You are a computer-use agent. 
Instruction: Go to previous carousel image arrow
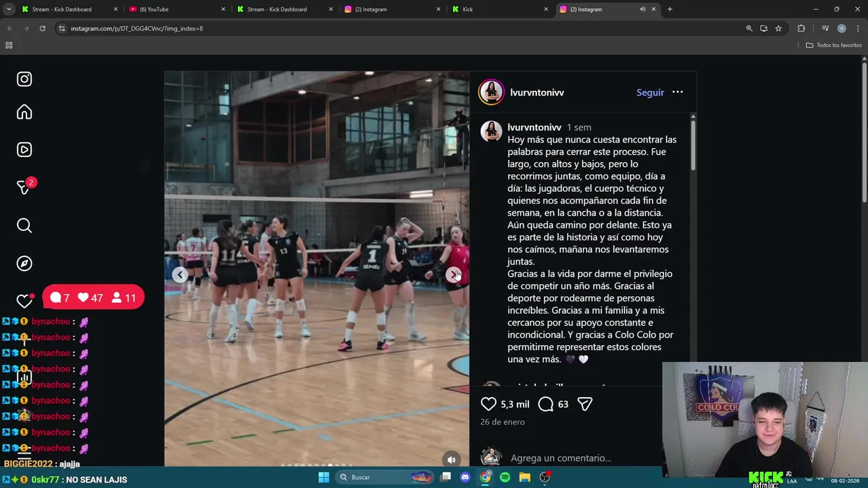click(x=180, y=274)
